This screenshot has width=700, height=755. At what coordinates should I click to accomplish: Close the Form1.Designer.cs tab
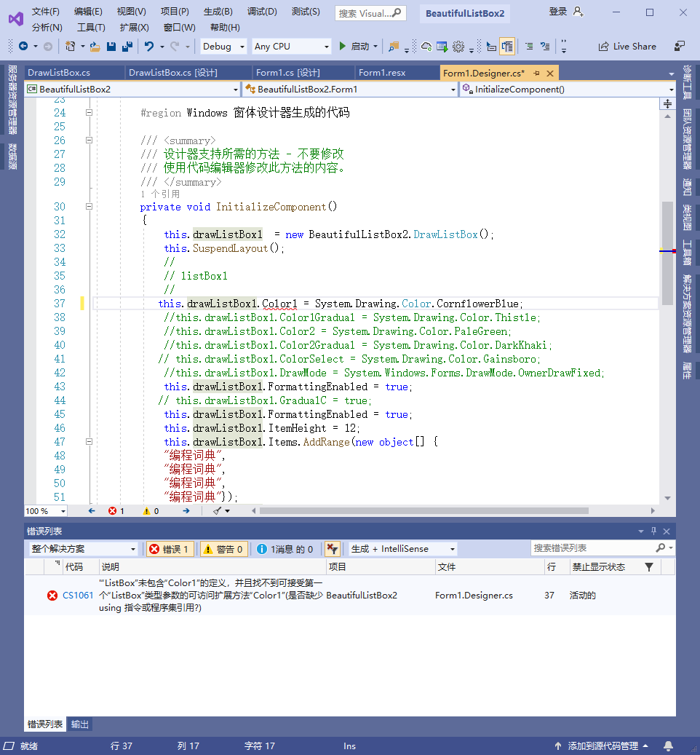[550, 74]
